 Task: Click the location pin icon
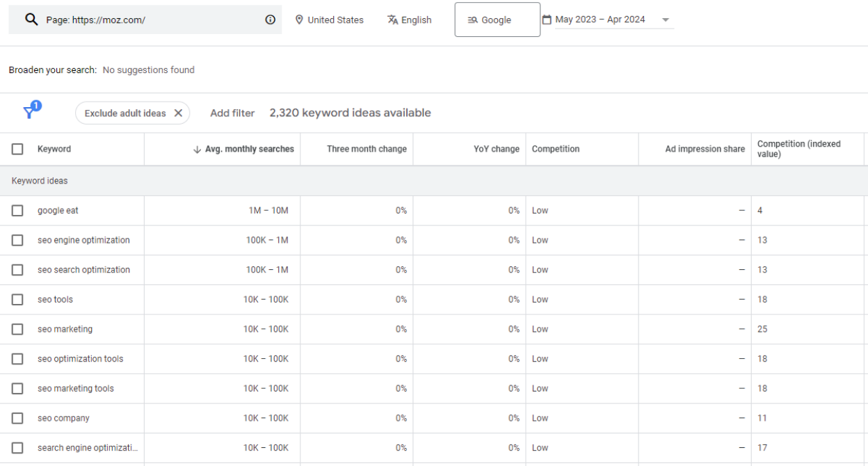point(299,19)
